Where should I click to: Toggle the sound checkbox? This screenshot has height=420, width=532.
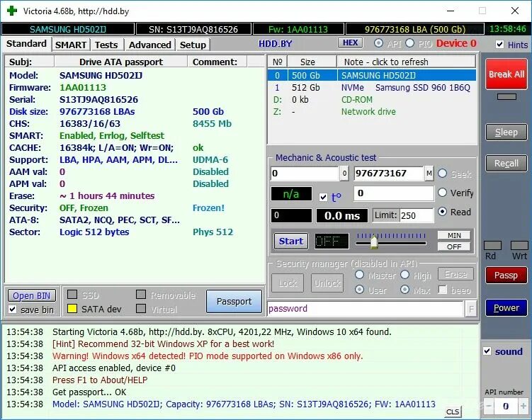tap(487, 351)
